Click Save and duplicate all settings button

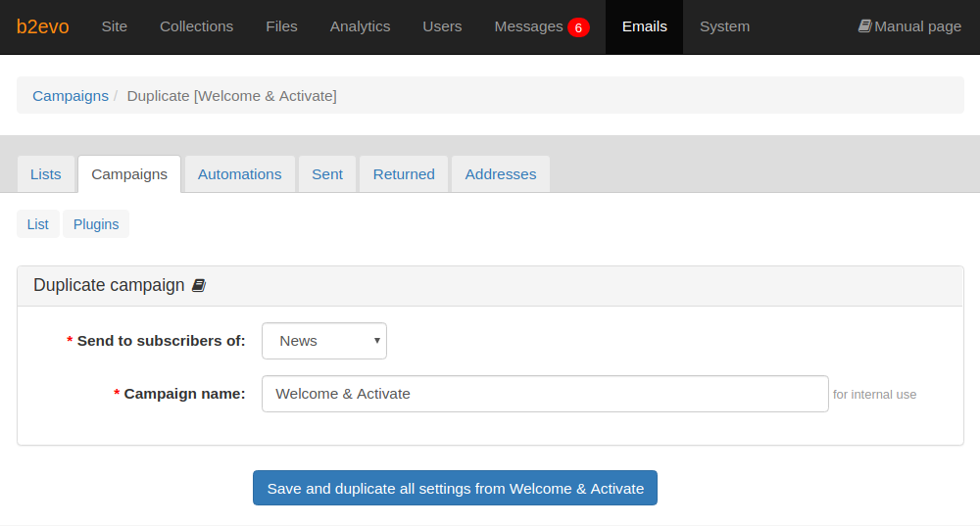click(x=455, y=488)
